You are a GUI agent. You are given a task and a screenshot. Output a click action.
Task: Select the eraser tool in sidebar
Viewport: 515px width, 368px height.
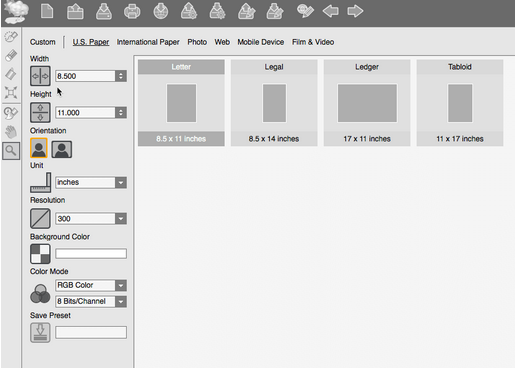tap(11, 55)
